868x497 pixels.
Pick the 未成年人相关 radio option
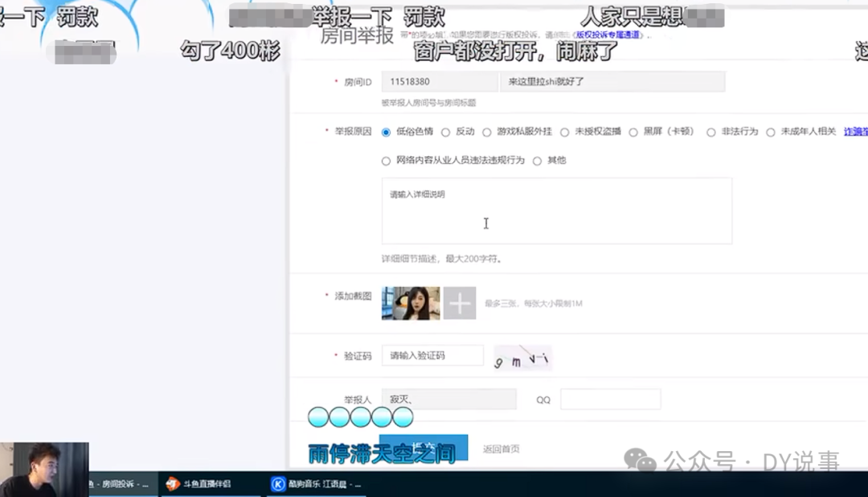coord(771,133)
